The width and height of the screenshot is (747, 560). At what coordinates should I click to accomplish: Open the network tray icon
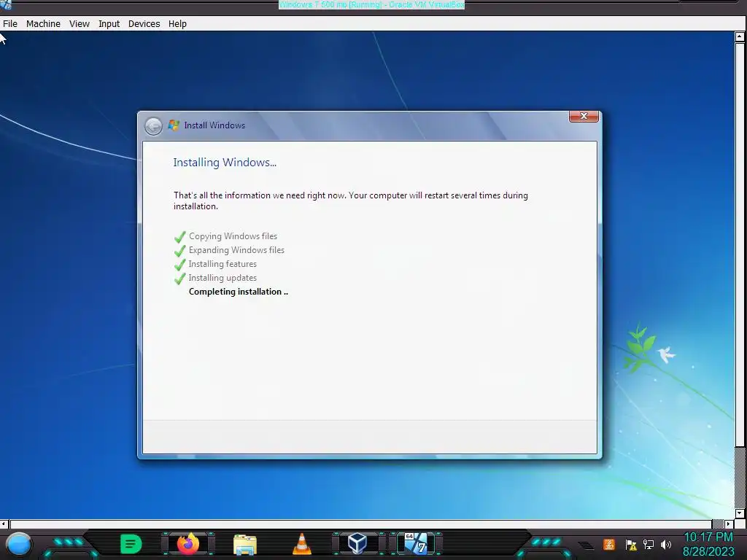coord(649,544)
